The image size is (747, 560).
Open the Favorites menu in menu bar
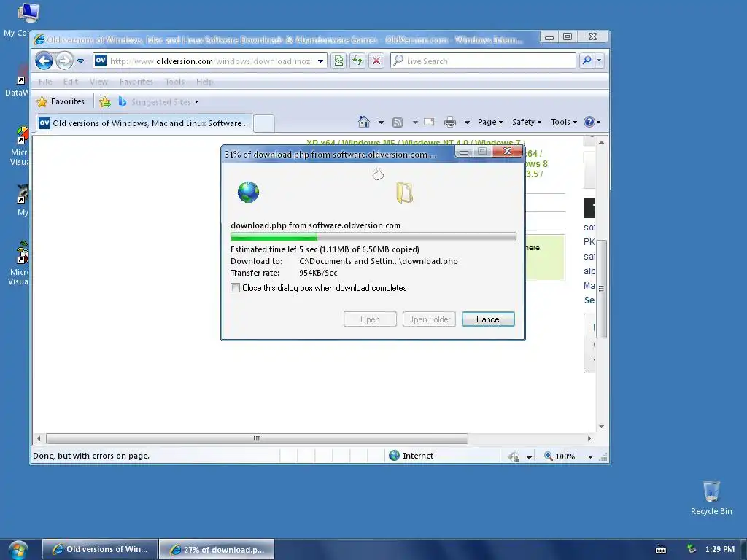[x=136, y=82]
